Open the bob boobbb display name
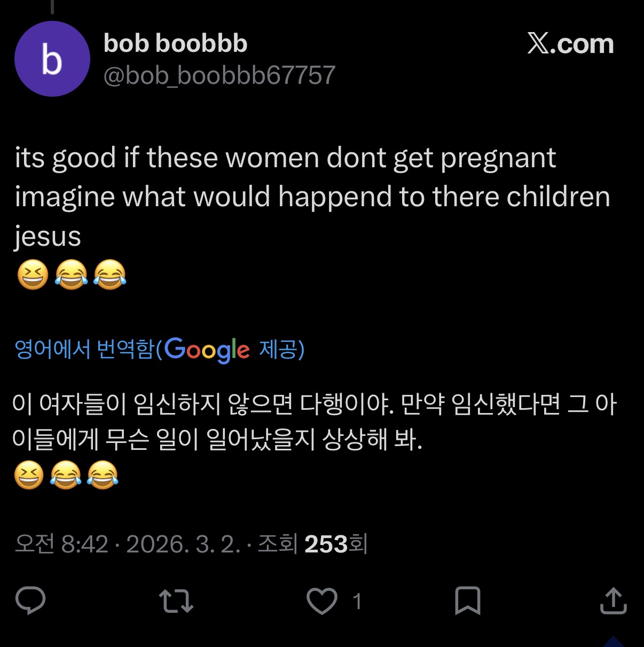This screenshot has width=644, height=647. (175, 43)
